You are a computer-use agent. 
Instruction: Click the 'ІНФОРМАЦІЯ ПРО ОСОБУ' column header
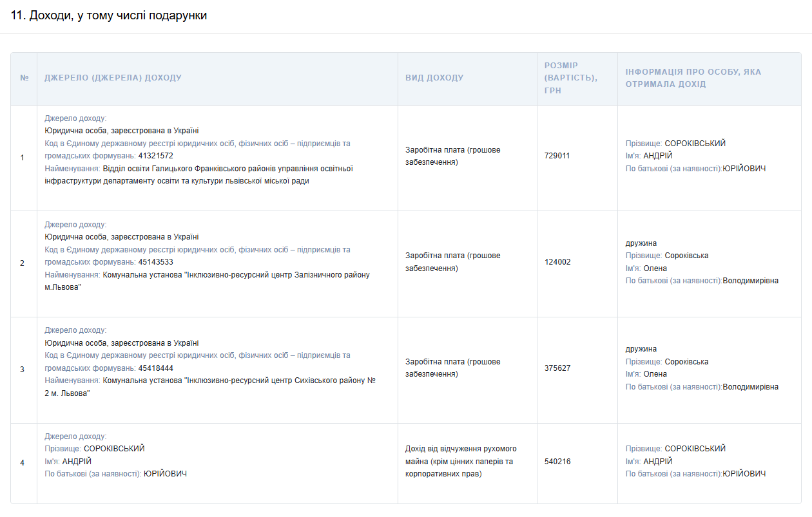693,78
